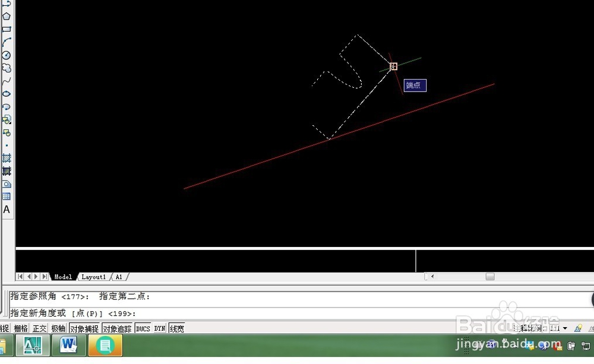This screenshot has height=364, width=594.
Task: Jump to the last layout tab arrow
Action: 45,277
